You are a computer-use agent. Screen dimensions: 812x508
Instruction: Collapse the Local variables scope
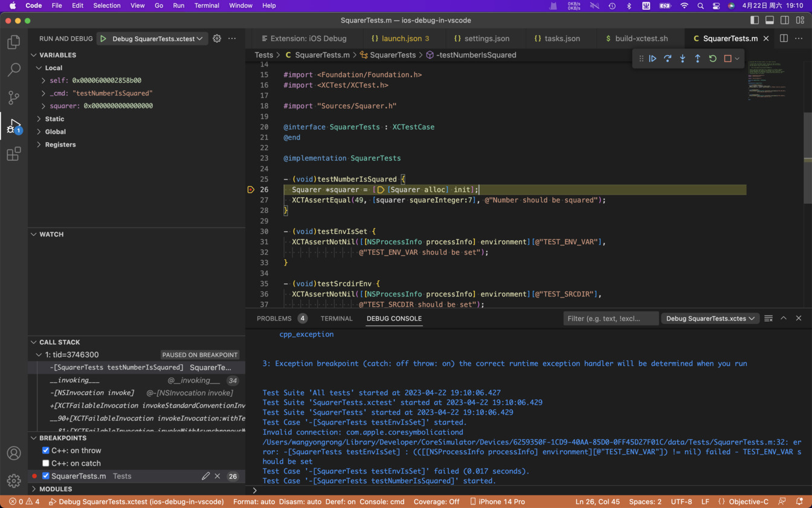[x=39, y=68]
